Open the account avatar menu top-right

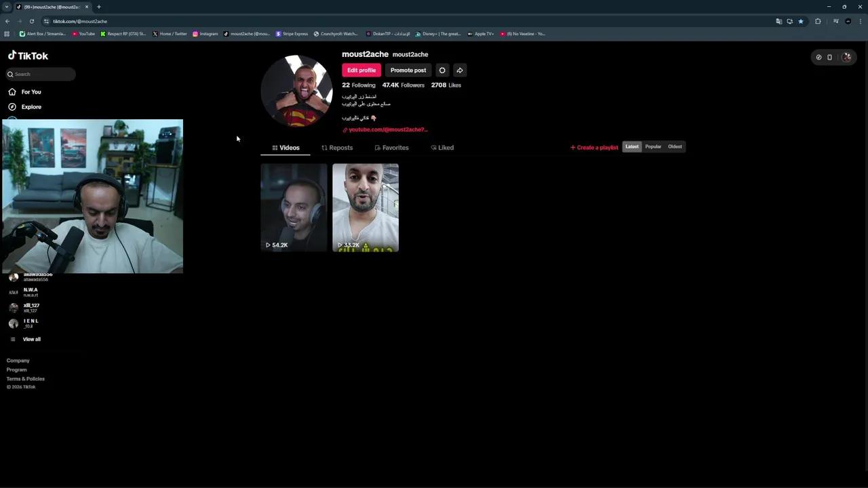pos(846,58)
